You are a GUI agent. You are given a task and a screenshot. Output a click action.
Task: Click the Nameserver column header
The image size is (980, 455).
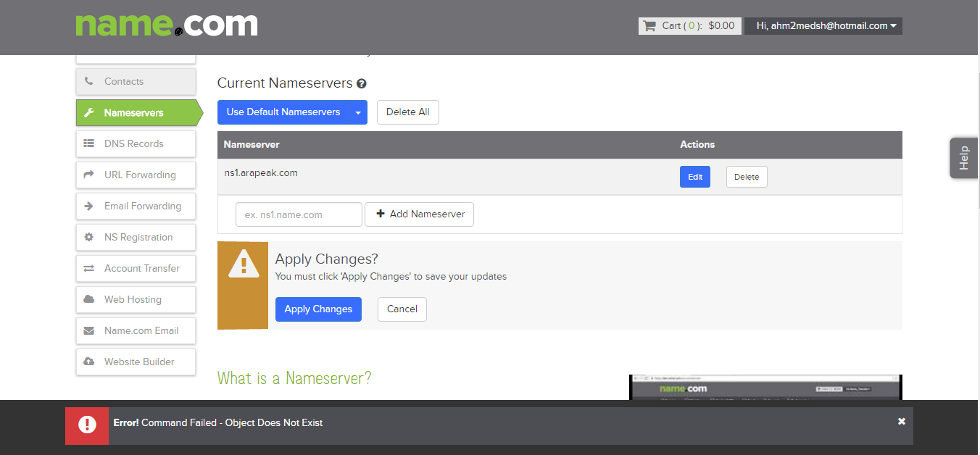pos(252,144)
